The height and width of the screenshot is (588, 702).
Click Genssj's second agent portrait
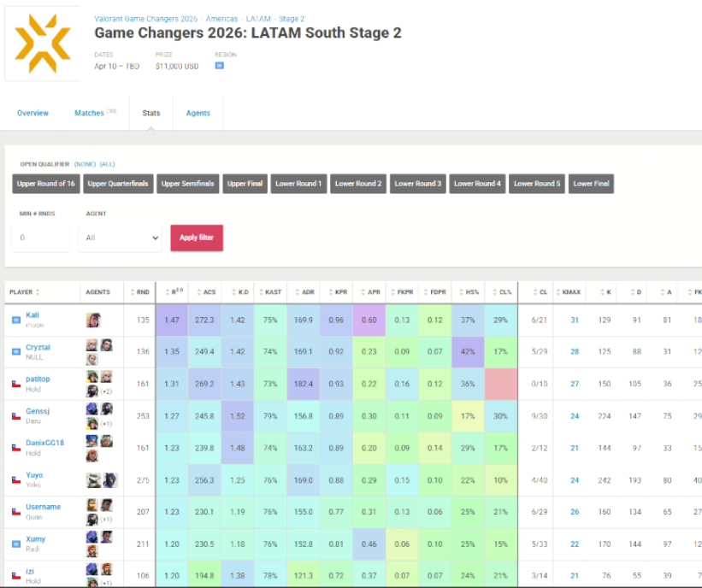click(106, 409)
